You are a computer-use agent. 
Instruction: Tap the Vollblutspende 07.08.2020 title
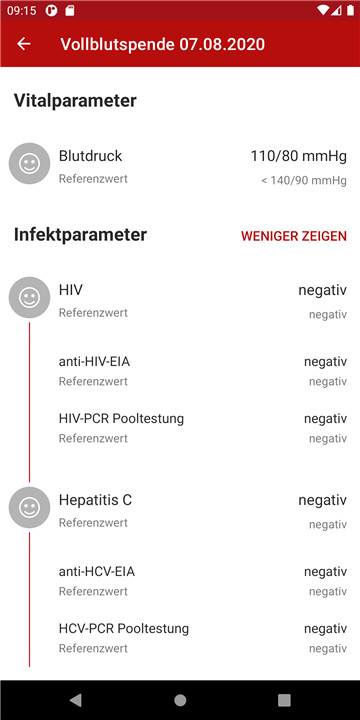(163, 44)
